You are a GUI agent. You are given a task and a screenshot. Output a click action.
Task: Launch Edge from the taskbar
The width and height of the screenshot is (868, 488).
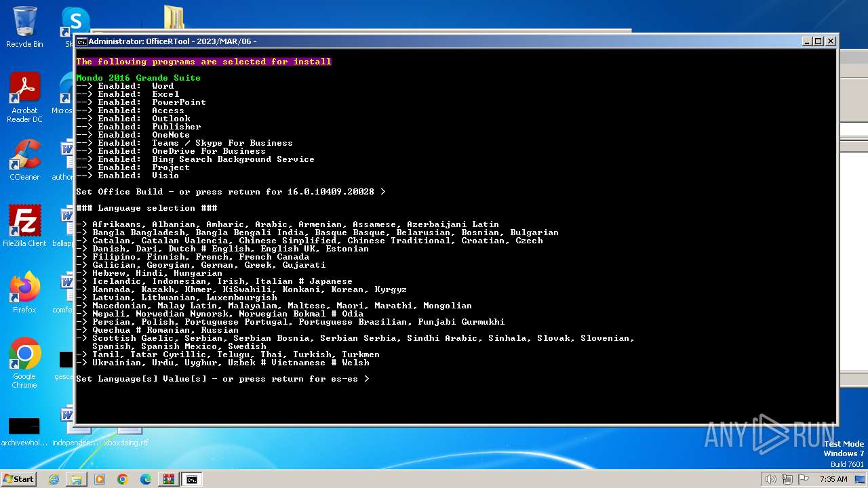click(x=146, y=479)
